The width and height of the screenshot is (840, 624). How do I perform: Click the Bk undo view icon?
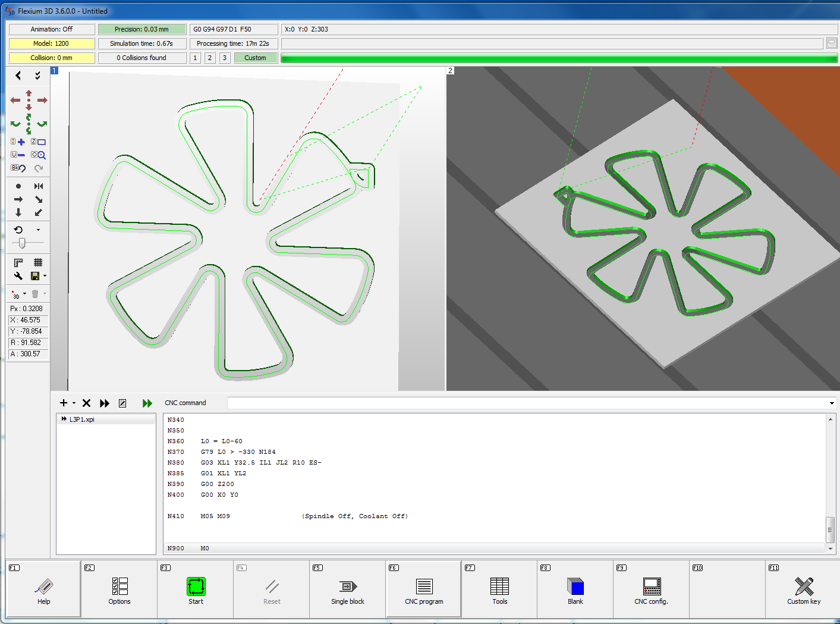18,168
